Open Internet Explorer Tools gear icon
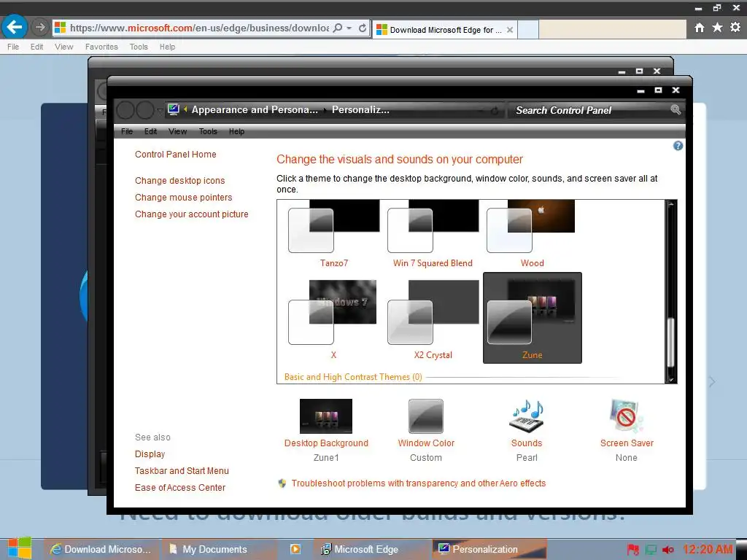This screenshot has height=560, width=747. click(x=735, y=27)
